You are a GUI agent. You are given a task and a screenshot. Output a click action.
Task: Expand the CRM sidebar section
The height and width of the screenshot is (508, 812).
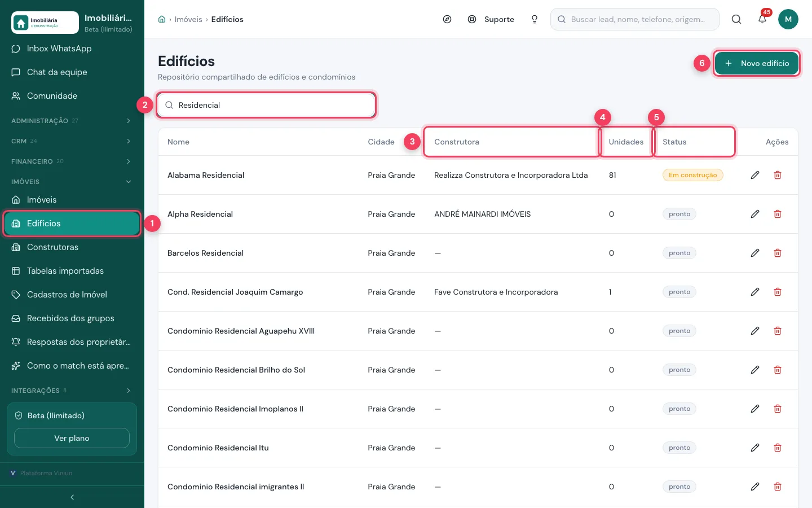72,141
